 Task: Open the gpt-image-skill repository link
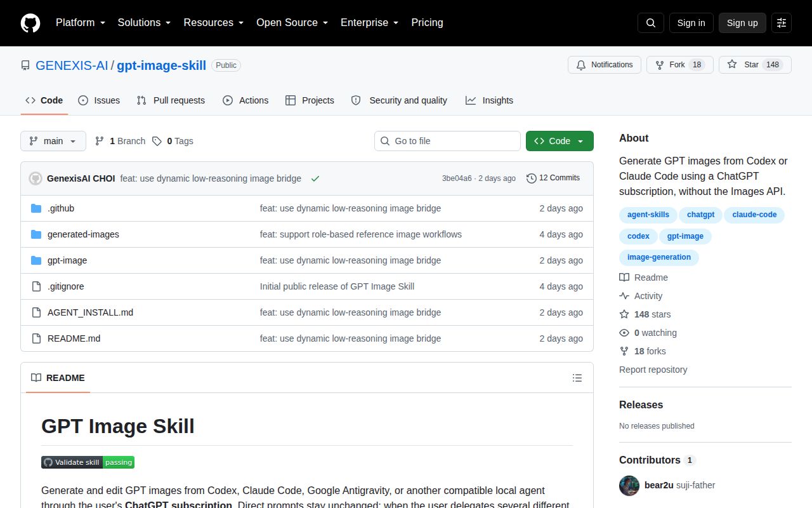click(x=161, y=65)
